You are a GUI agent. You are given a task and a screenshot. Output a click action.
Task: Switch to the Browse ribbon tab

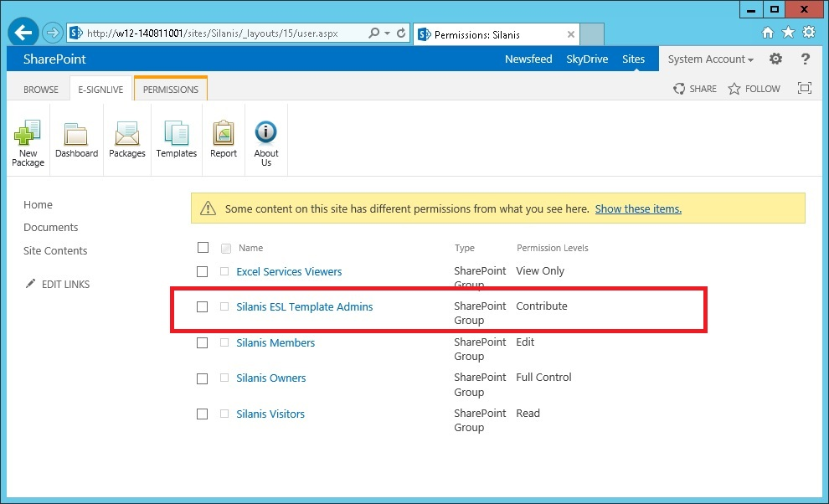[x=41, y=90]
